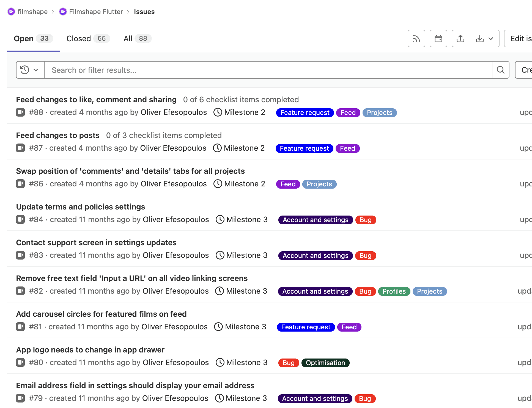Image resolution: width=532 pixels, height=408 pixels.
Task: Click the clock icon for Milestone 2 on #87
Action: 217,148
